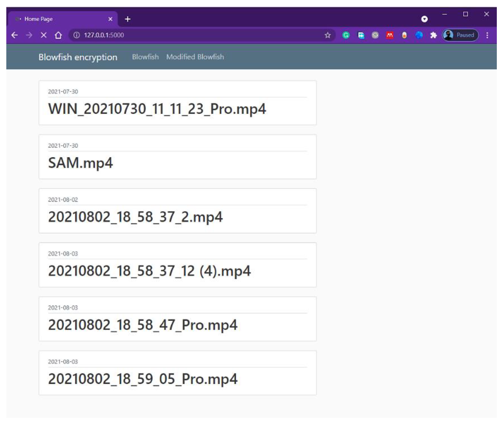Close the Home Page tab
This screenshot has height=424, width=504.
[x=110, y=19]
